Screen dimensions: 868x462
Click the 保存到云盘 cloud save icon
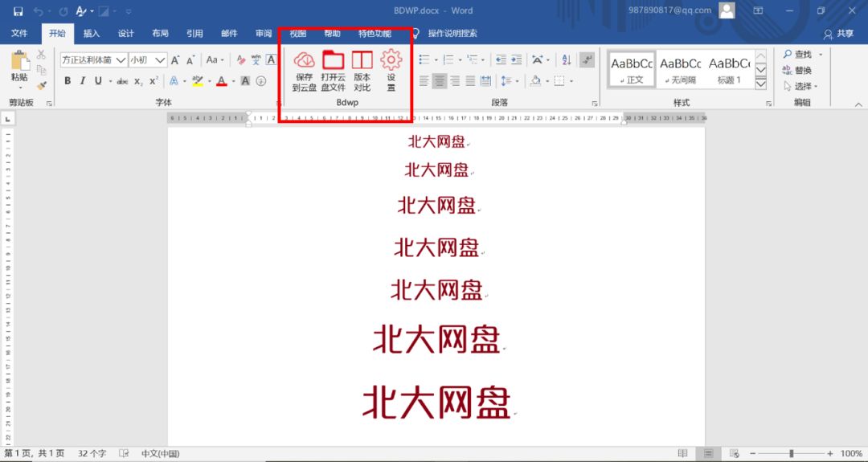click(x=304, y=59)
